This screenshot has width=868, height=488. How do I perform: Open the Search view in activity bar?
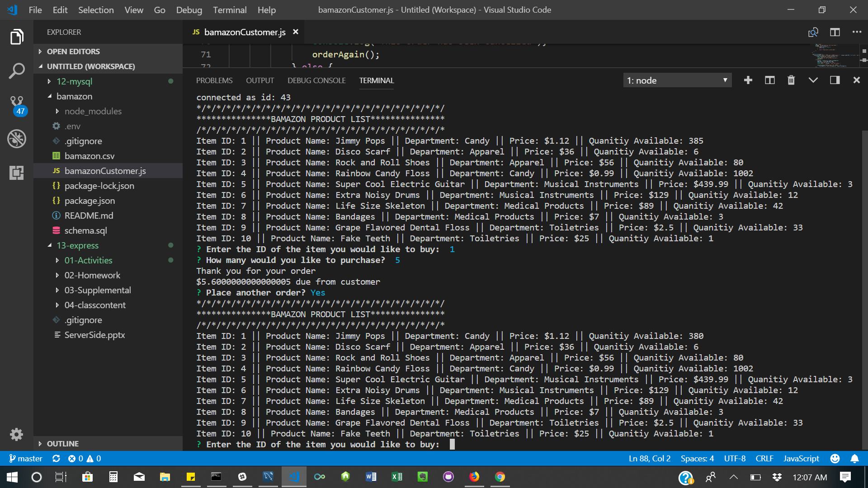tap(17, 70)
